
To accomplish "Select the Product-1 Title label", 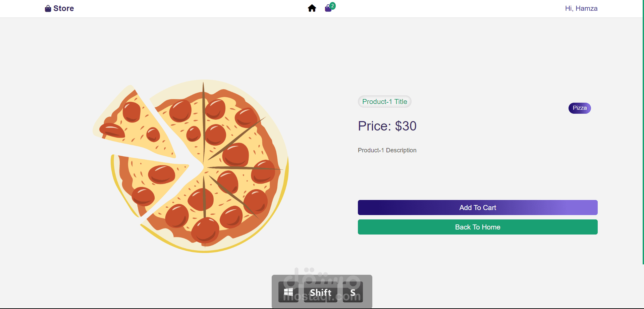I will [385, 102].
